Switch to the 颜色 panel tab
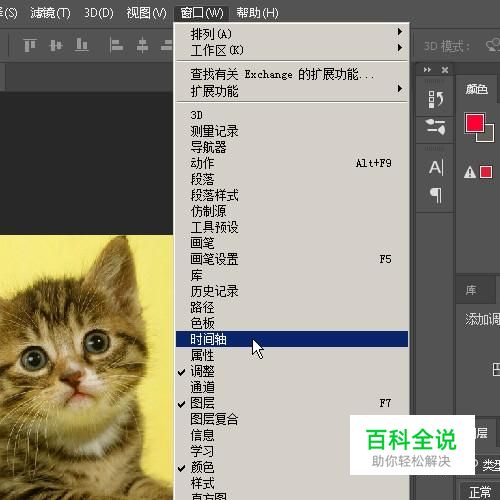 [477, 89]
